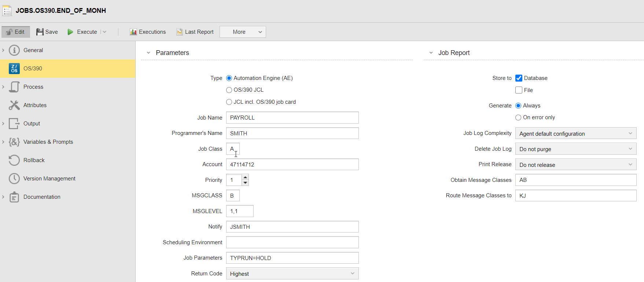The width and height of the screenshot is (644, 282).
Task: Select the z/OS OS/390 sidebar icon
Action: click(14, 69)
